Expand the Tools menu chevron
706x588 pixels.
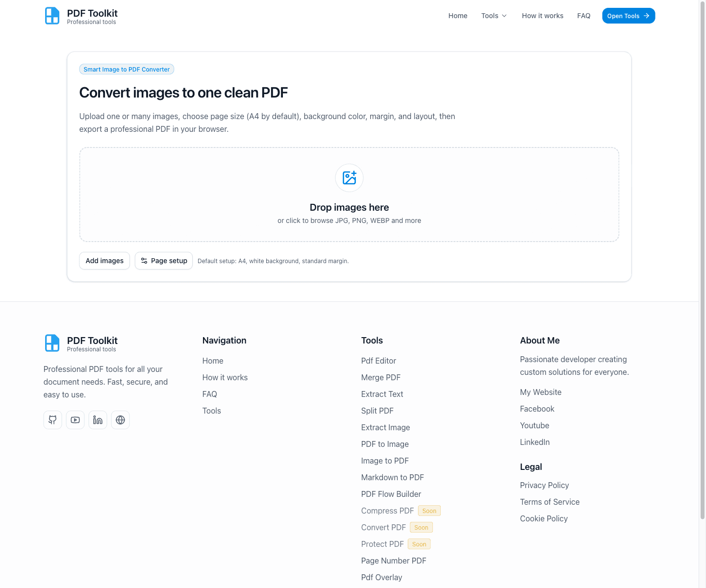[504, 16]
